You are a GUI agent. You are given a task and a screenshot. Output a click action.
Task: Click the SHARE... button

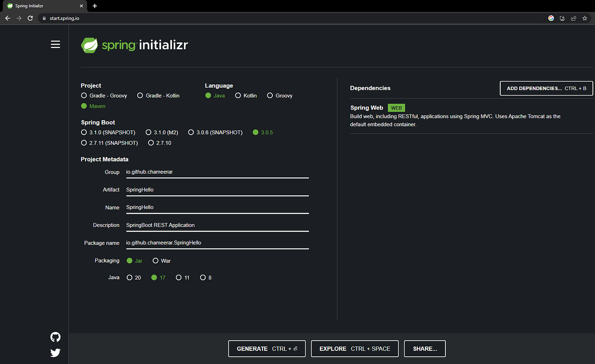click(425, 349)
